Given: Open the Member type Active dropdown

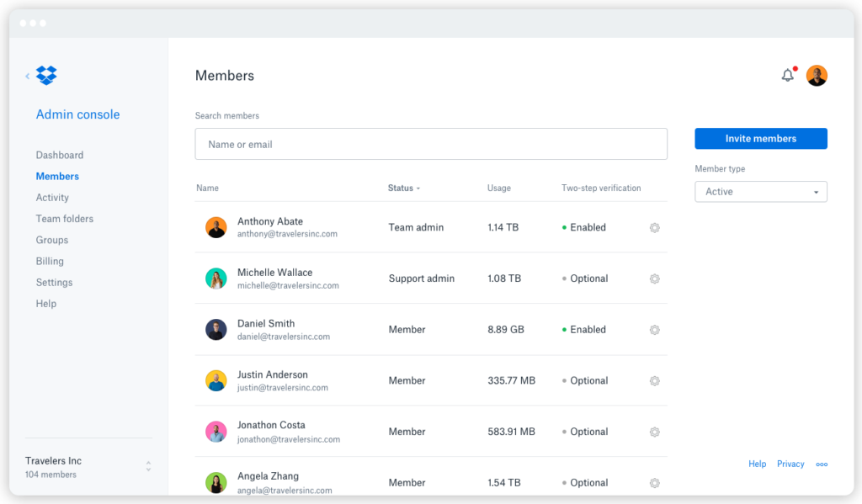Looking at the screenshot, I should click(x=760, y=191).
